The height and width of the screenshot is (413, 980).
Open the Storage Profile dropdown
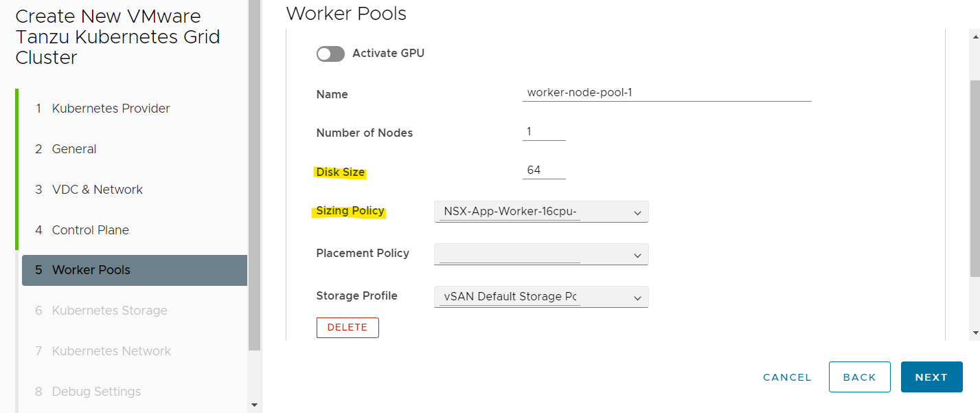541,297
